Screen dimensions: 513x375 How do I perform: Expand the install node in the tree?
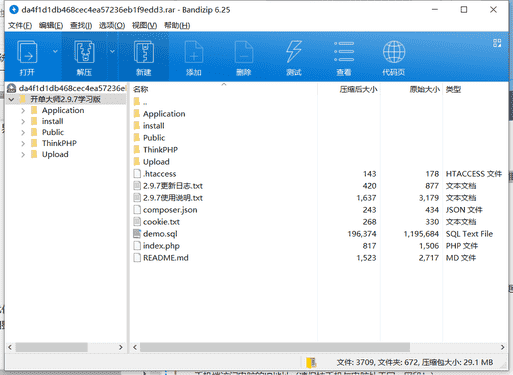(23, 121)
